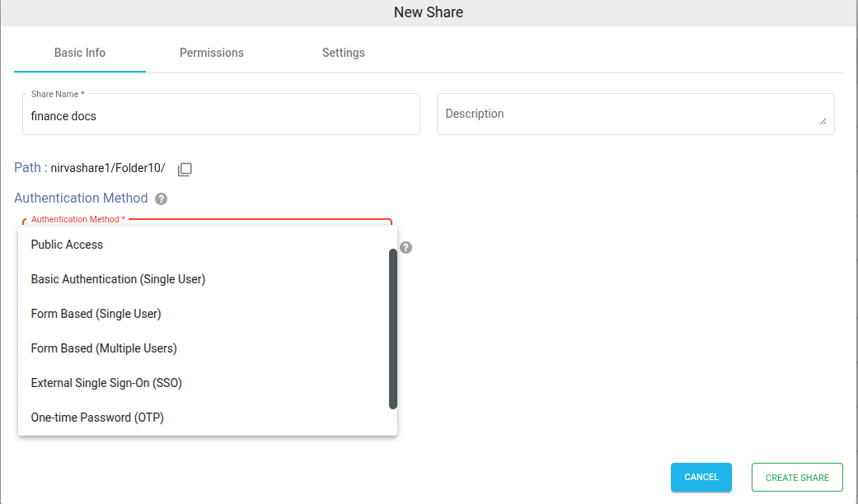Click the Create Share button

796,477
